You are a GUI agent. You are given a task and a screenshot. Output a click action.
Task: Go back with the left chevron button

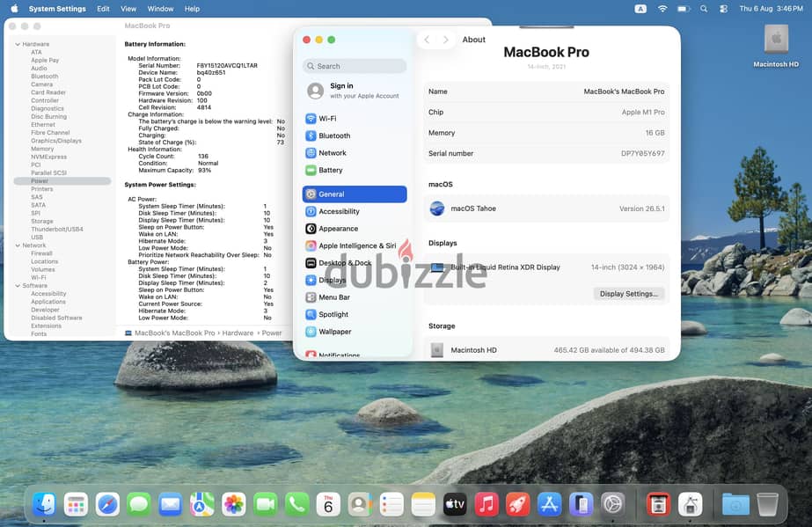[427, 40]
